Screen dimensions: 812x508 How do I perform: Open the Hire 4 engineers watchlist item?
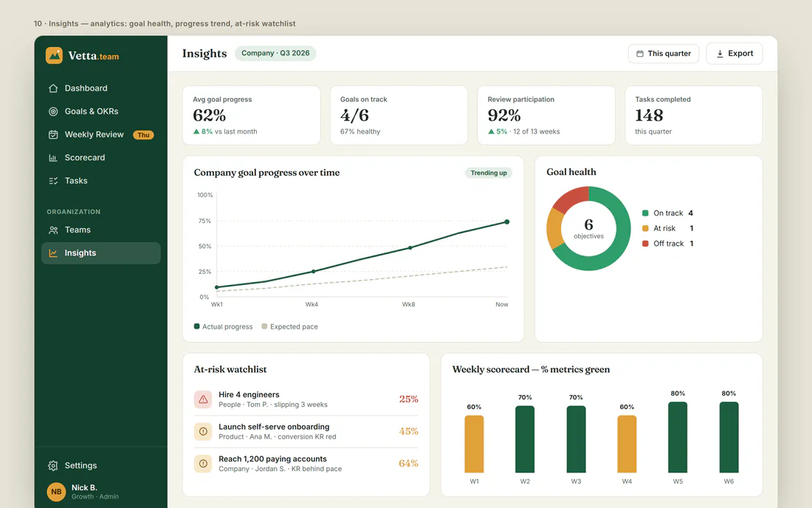tap(306, 399)
